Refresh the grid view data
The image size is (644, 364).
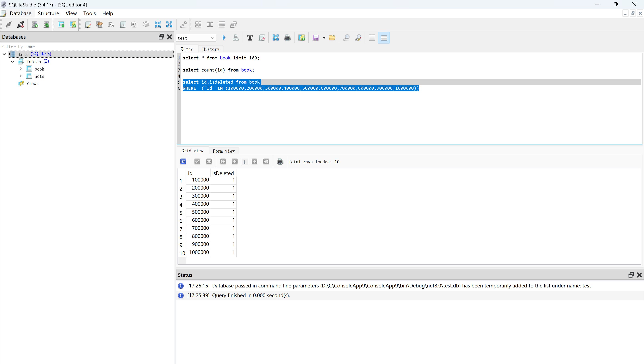click(183, 161)
